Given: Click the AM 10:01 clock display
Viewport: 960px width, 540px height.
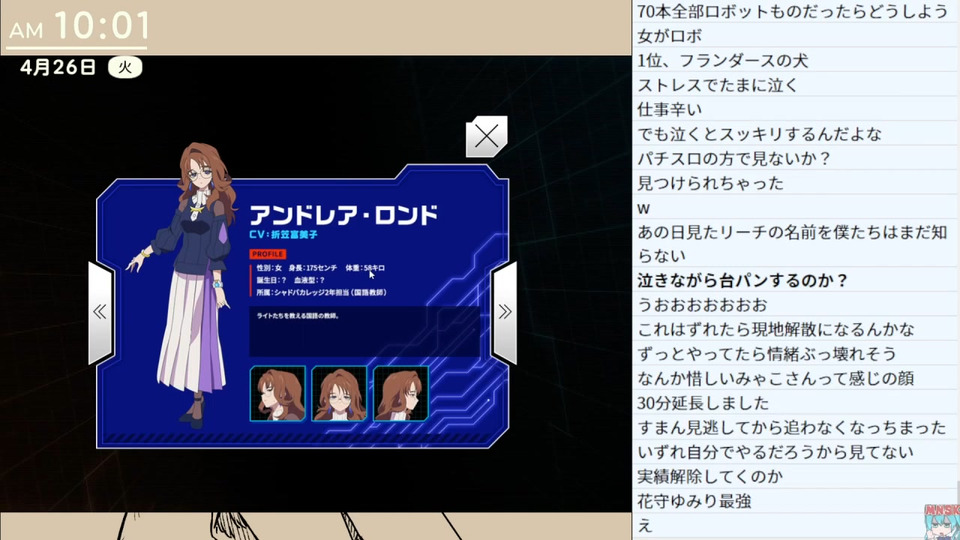Looking at the screenshot, I should [79, 26].
